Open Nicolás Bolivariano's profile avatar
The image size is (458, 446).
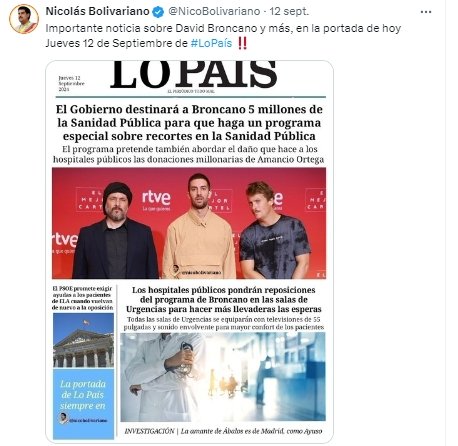(24, 19)
